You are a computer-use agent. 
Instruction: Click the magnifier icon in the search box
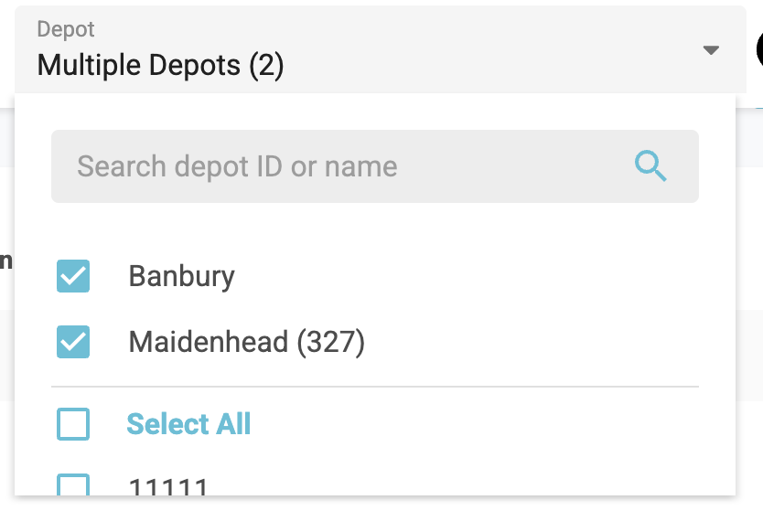(650, 166)
